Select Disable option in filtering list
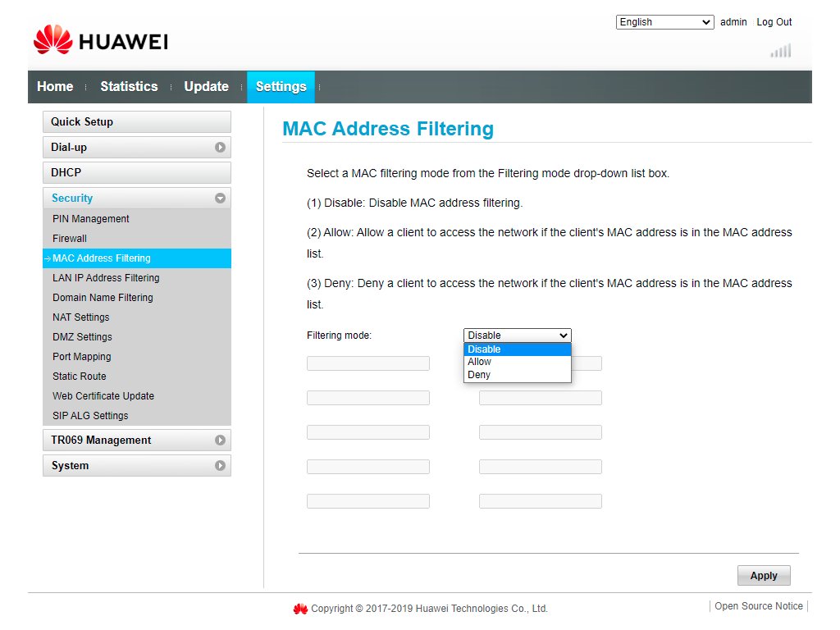The image size is (840, 630). [x=484, y=349]
